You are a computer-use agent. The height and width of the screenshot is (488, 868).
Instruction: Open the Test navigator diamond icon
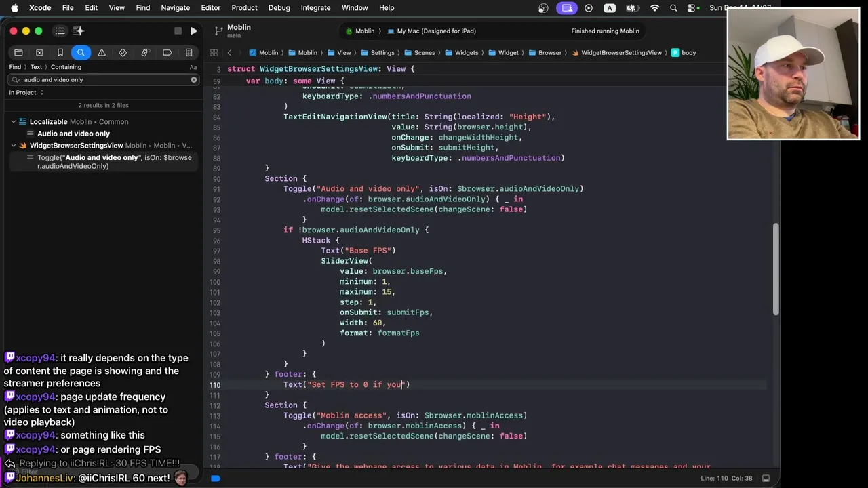point(123,52)
